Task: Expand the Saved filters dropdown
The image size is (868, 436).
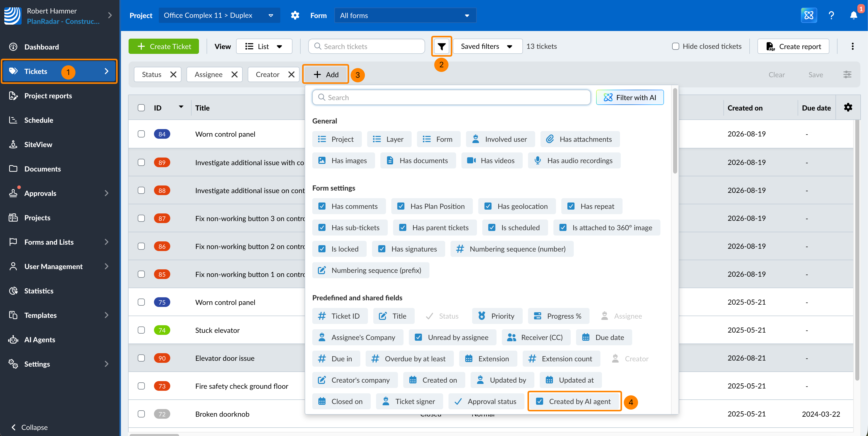Action: [x=487, y=46]
